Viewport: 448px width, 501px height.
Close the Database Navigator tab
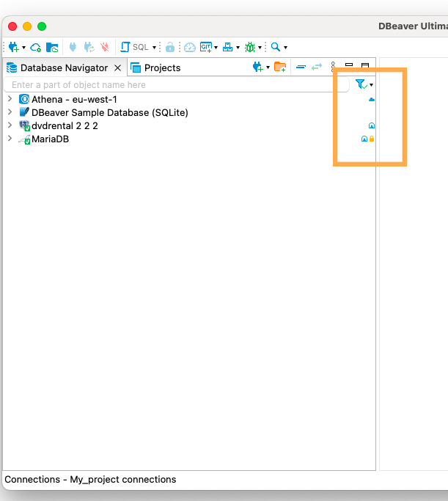pos(118,67)
